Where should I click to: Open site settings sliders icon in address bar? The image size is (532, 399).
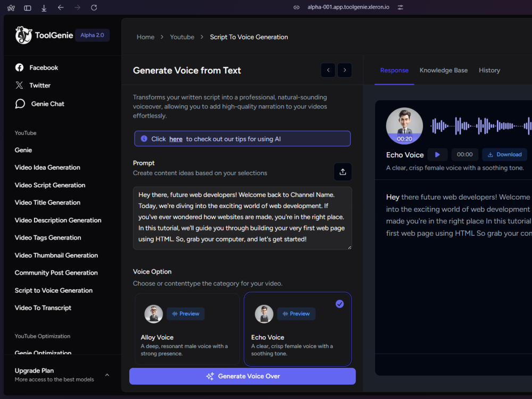pos(401,7)
